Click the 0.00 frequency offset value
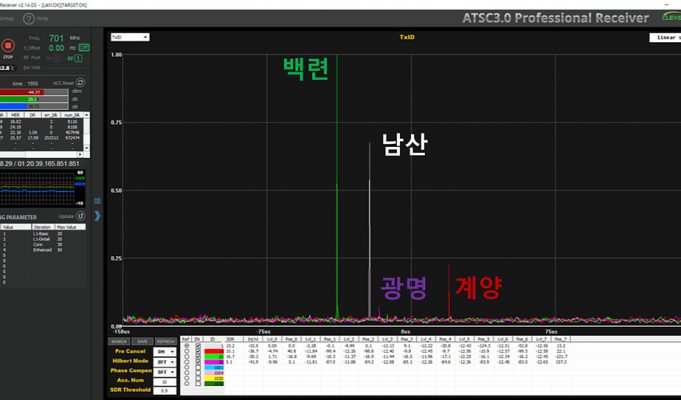This screenshot has height=400, width=681. 56,48
